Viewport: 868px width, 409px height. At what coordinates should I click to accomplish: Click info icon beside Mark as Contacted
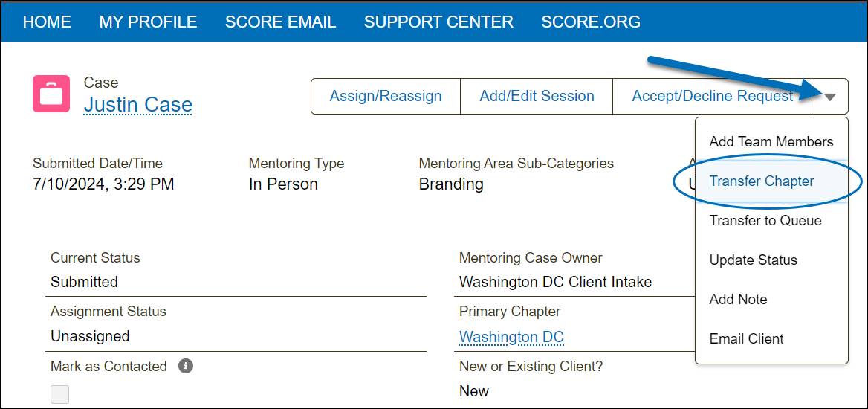point(186,366)
